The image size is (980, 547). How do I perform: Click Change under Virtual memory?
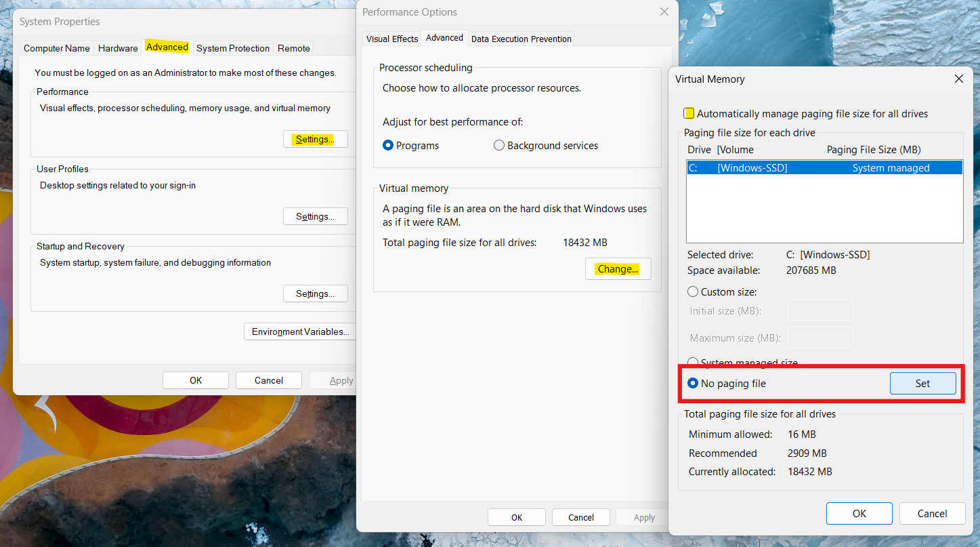(x=618, y=268)
